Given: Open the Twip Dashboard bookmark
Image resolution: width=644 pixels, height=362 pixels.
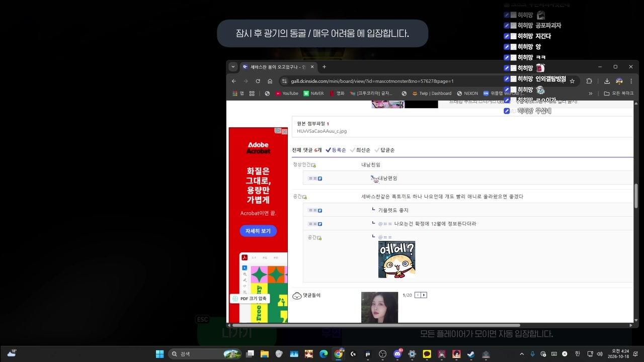Looking at the screenshot, I should (x=432, y=94).
